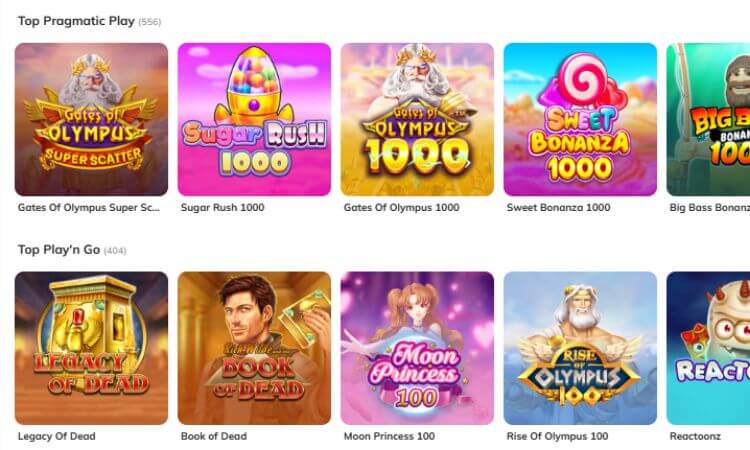Click the Legacy Of Dead caption
The width and height of the screenshot is (750, 450).
56,436
